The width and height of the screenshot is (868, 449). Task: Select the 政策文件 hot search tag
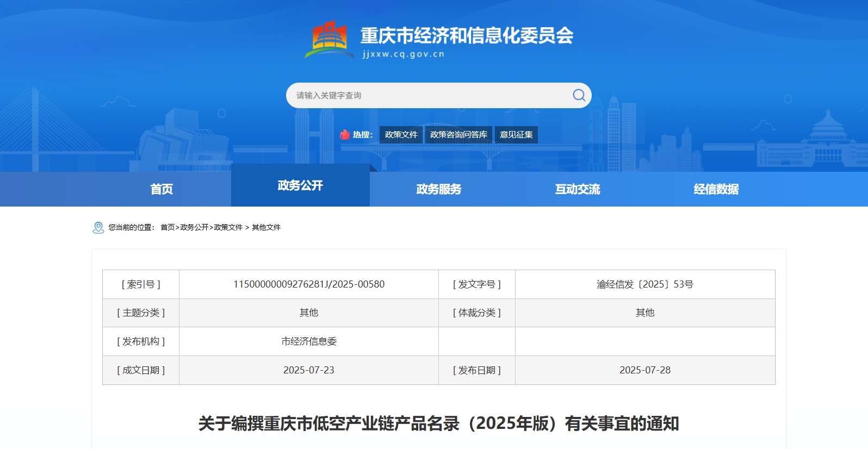401,135
